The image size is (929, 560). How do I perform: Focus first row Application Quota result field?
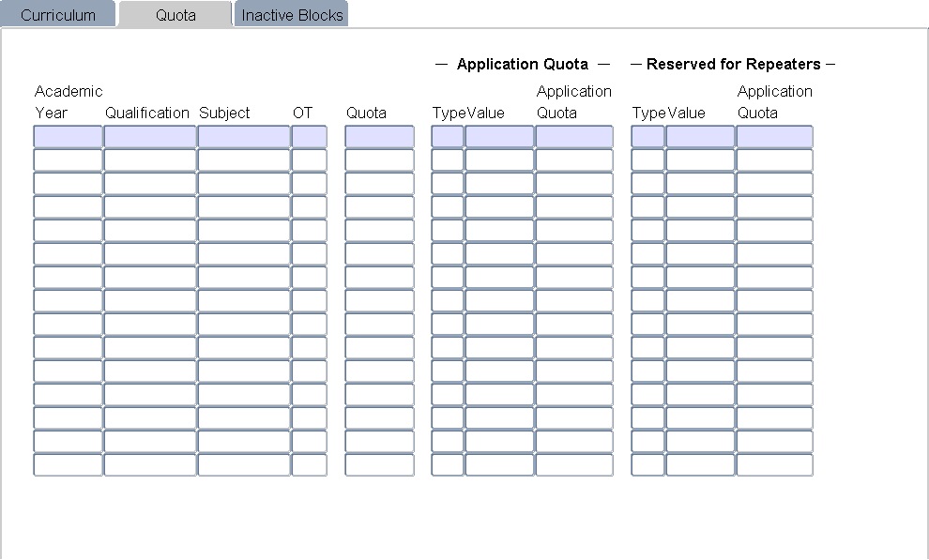pyautogui.click(x=573, y=137)
